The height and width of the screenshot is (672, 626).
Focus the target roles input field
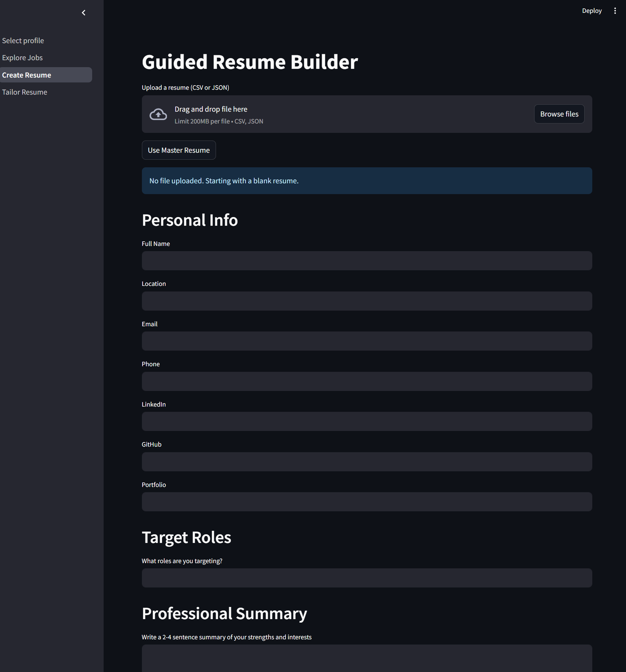pos(367,578)
